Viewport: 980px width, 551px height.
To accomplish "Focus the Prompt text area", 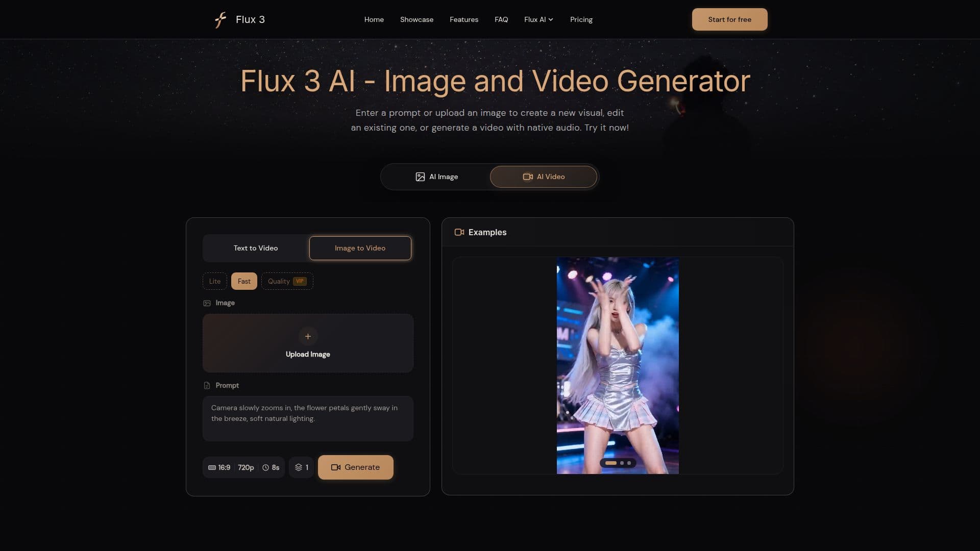I will [x=308, y=418].
